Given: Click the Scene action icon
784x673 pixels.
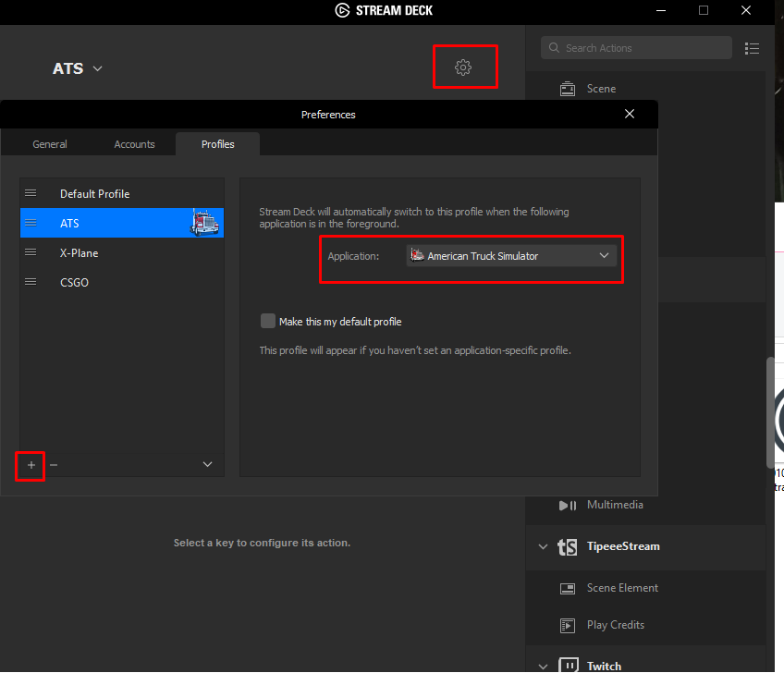Looking at the screenshot, I should pos(568,89).
